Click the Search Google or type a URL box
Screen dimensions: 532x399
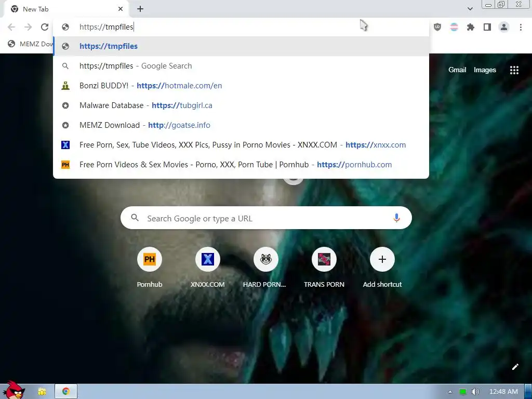(x=266, y=218)
